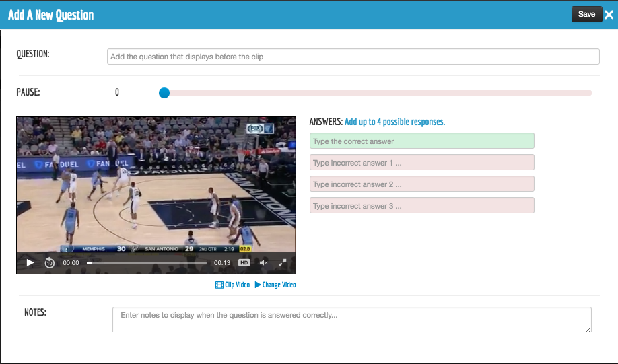Image resolution: width=618 pixels, height=364 pixels.
Task: Click the pause slider handle
Action: click(164, 93)
